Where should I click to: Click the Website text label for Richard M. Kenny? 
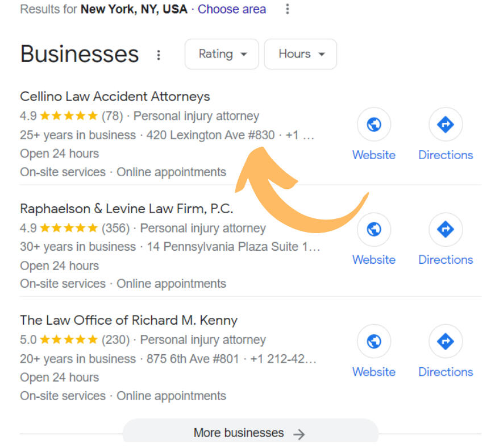click(373, 372)
